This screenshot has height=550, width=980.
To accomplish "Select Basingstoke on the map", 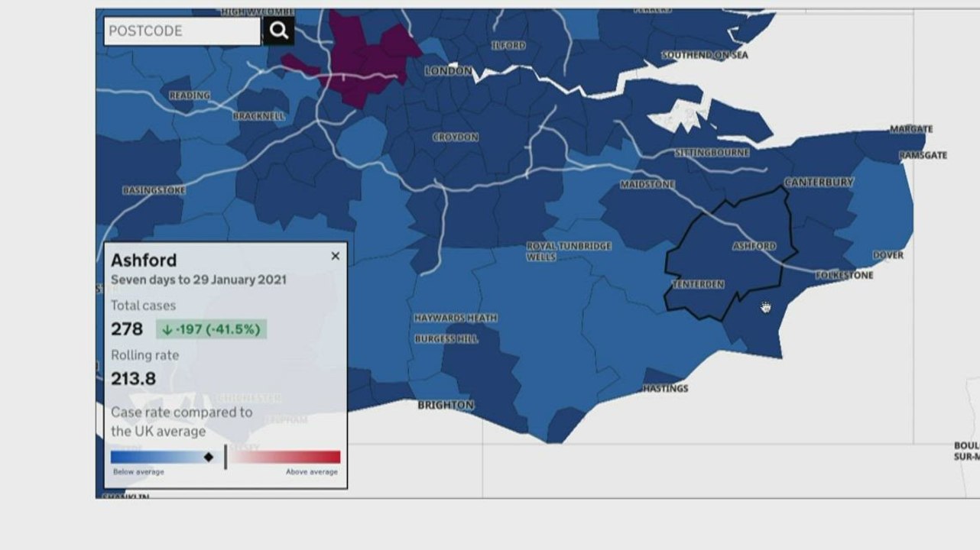I will (154, 190).
